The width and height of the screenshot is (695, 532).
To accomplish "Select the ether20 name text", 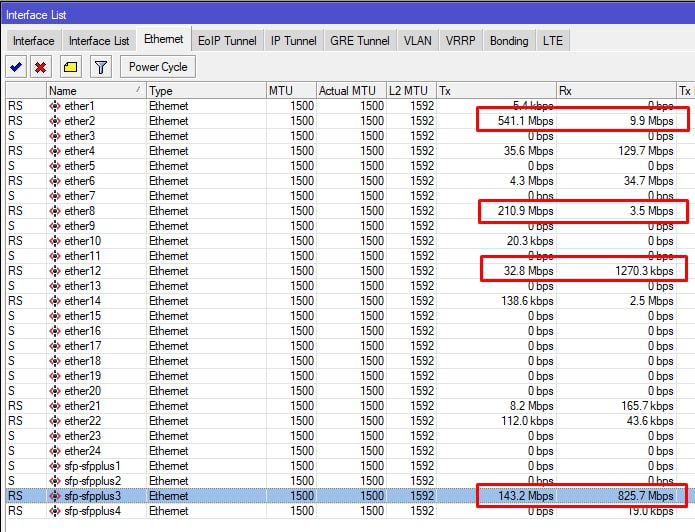I will click(x=82, y=391).
